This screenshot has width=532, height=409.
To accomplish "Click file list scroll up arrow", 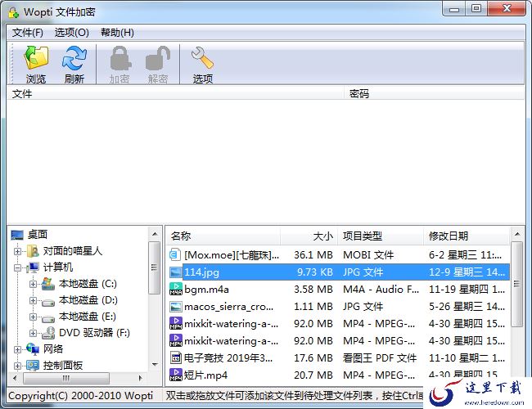I will pyautogui.click(x=517, y=234).
